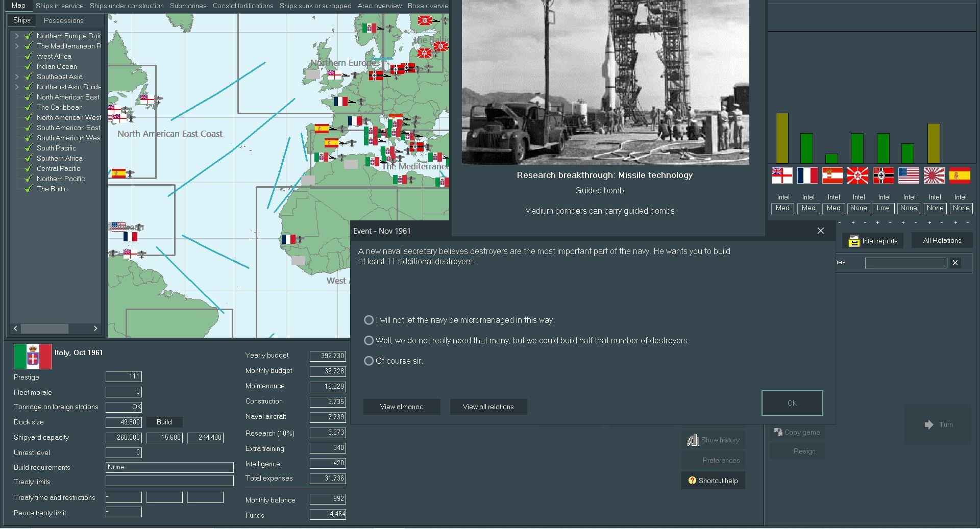Image resolution: width=980 pixels, height=529 pixels.
Task: Open the All Relations button
Action: [942, 241]
